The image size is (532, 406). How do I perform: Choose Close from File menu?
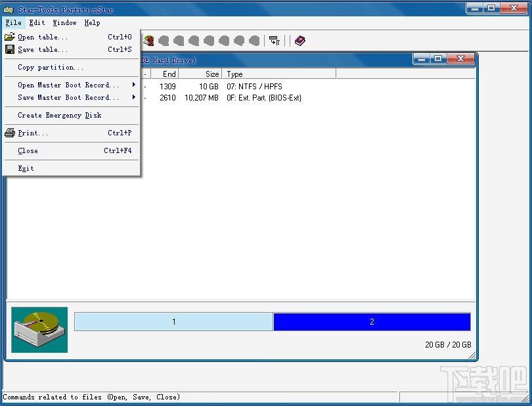(72, 150)
